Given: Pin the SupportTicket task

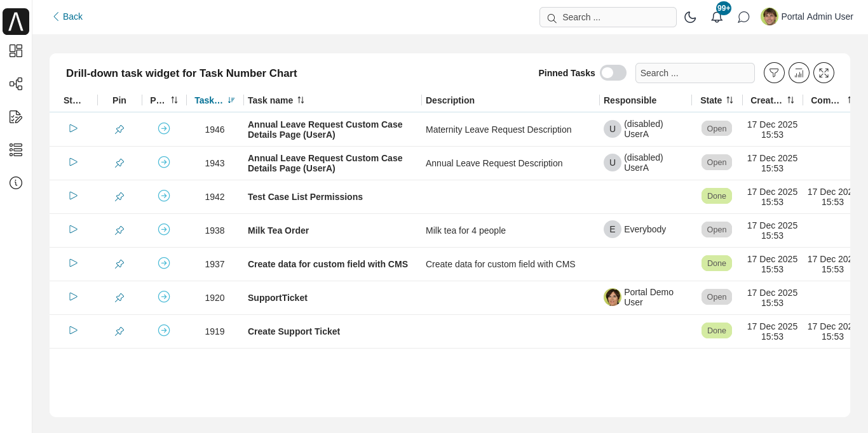Looking at the screenshot, I should [x=119, y=297].
